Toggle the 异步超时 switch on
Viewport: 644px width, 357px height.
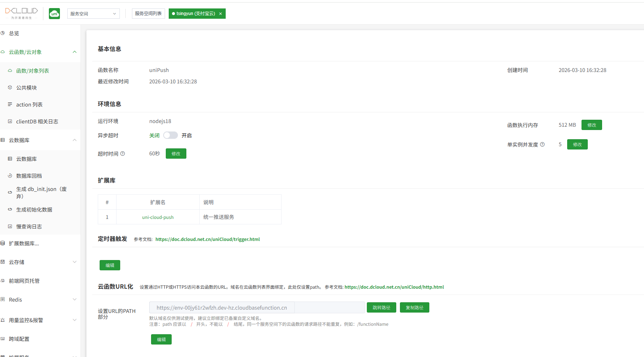[x=171, y=136]
